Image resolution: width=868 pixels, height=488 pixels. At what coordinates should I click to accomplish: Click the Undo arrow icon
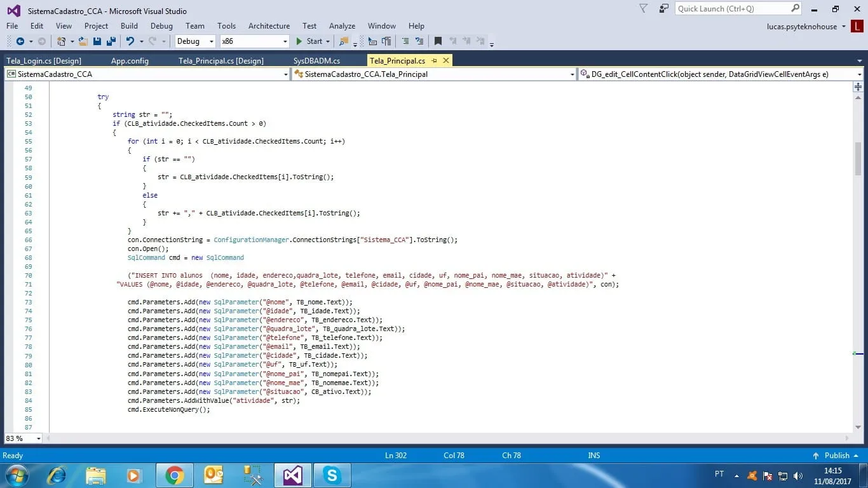point(130,41)
